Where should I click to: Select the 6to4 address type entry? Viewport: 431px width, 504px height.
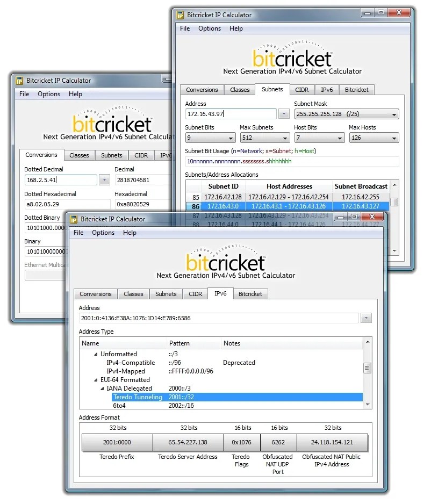[118, 406]
